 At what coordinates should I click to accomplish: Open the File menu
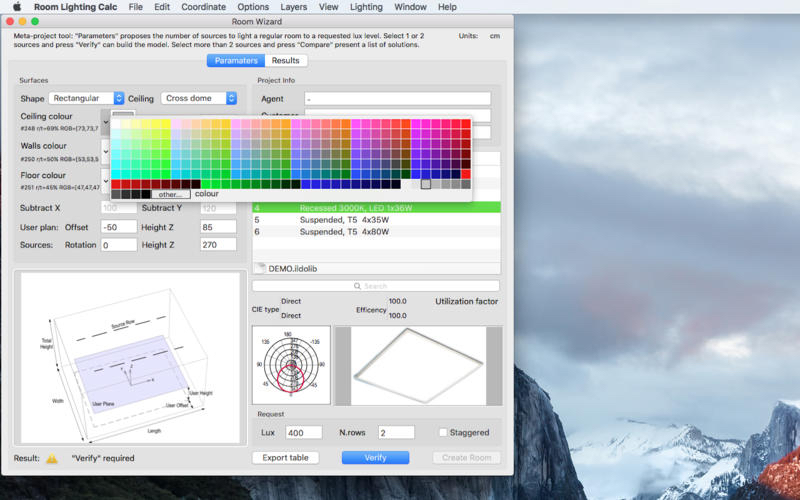point(135,7)
